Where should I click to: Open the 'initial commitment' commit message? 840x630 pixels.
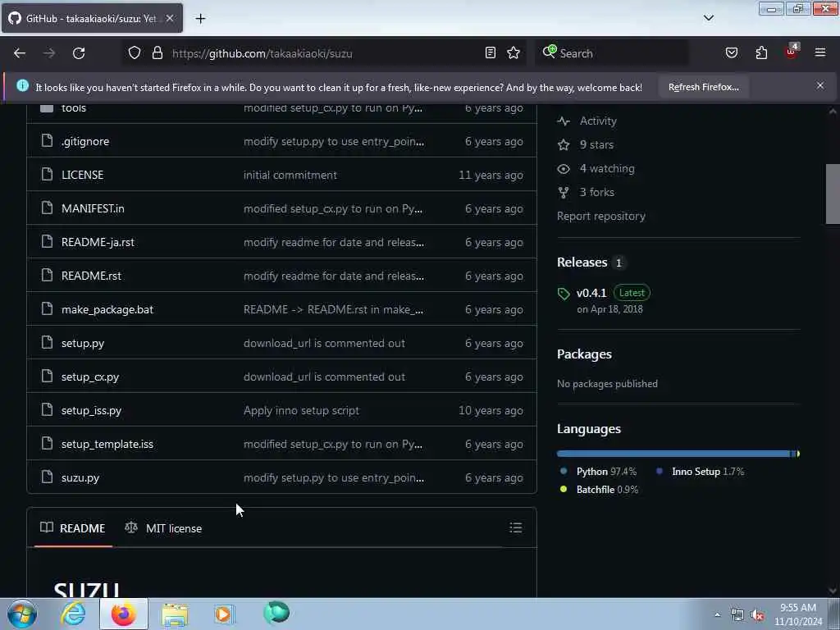(290, 176)
